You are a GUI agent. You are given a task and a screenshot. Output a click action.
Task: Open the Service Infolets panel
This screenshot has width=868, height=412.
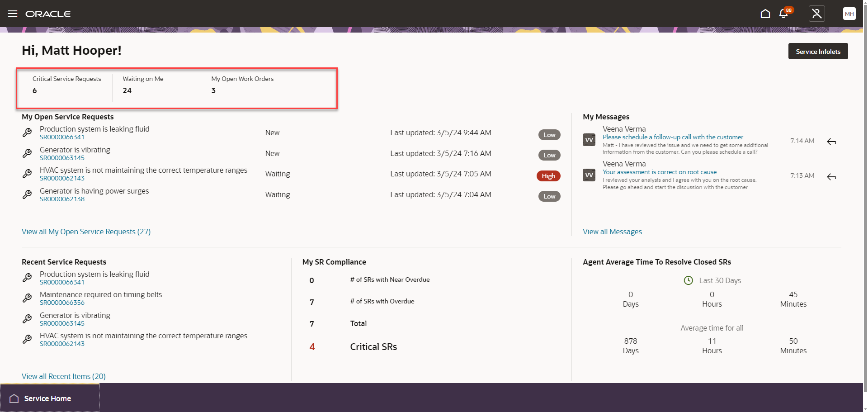[x=818, y=51]
